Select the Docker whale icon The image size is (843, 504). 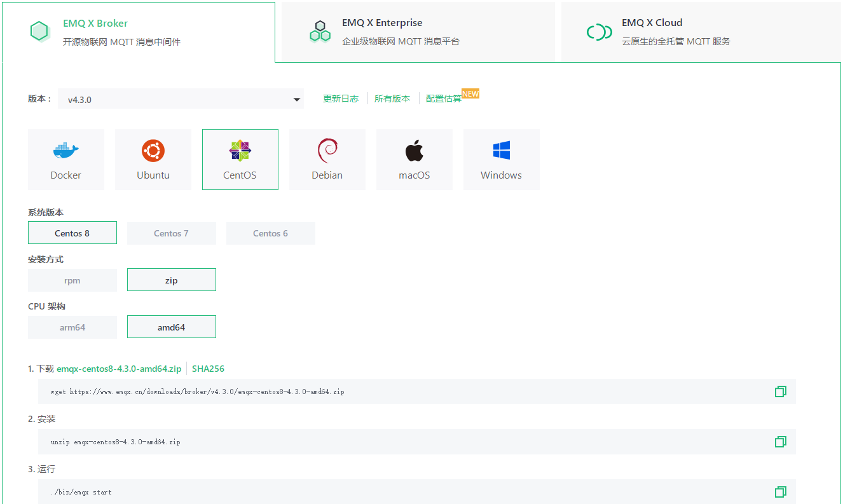[x=66, y=151]
